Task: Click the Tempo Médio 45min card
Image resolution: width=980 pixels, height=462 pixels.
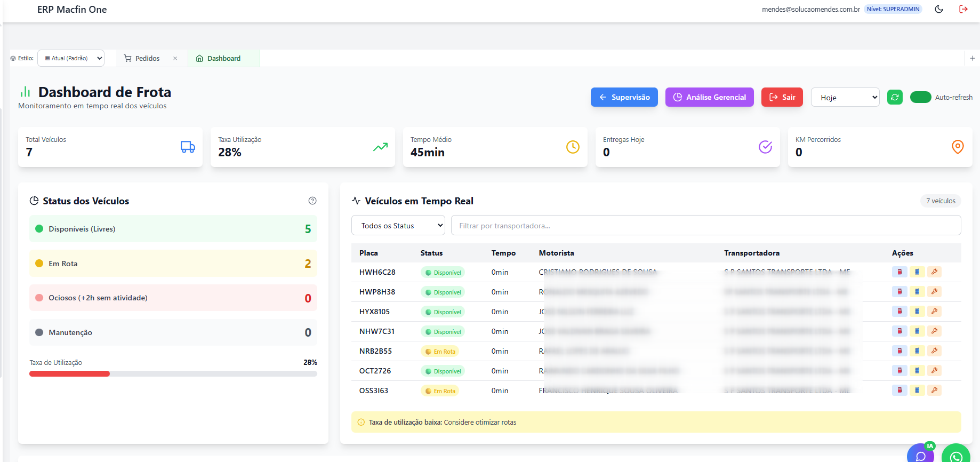Action: click(495, 147)
